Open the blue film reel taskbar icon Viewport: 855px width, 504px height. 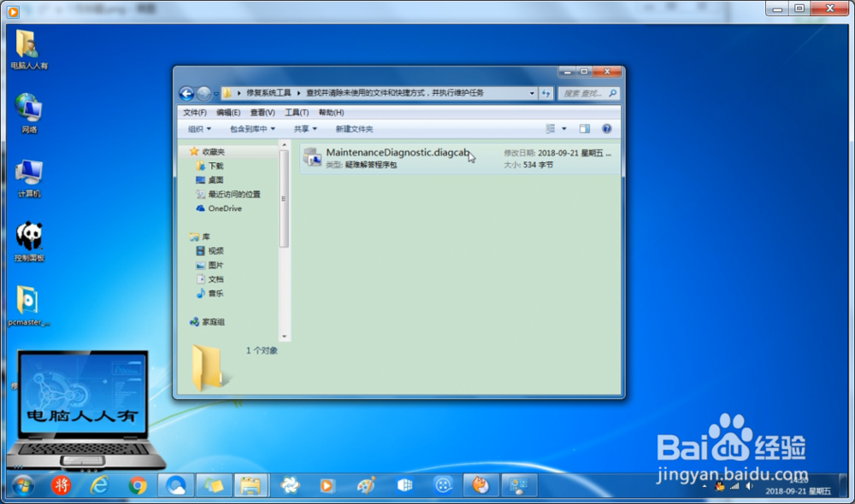click(443, 485)
